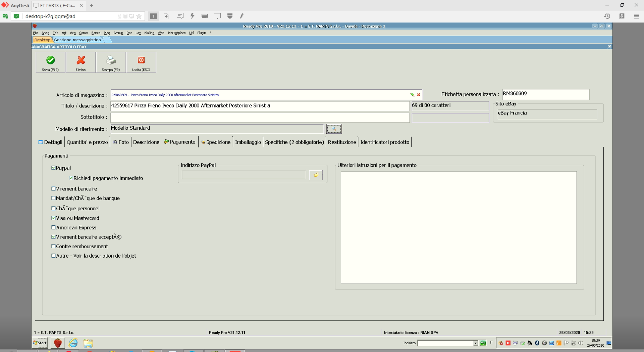This screenshot has height=352, width=644.
Task: Switch to the Desktop tab
Action: (42, 40)
